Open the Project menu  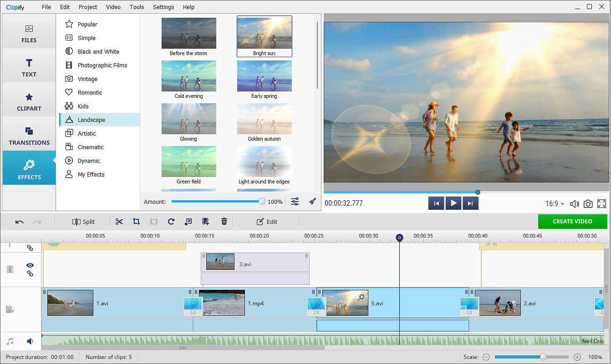(x=88, y=7)
